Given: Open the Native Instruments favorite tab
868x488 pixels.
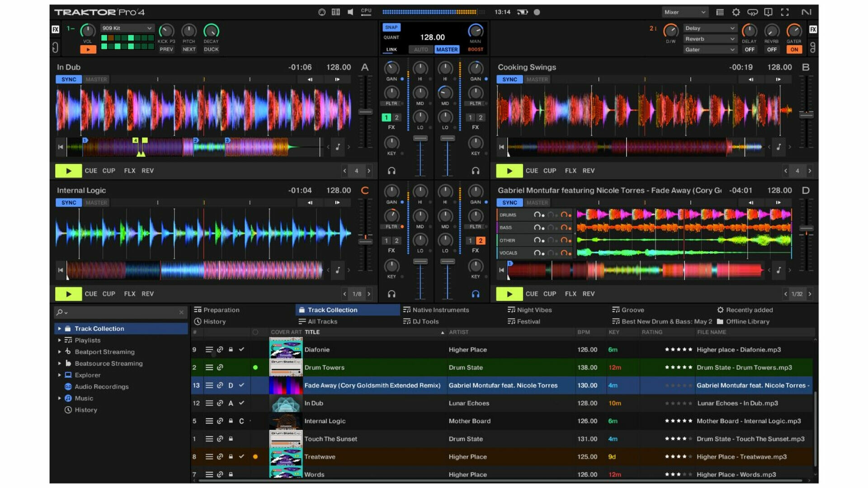Looking at the screenshot, I should pyautogui.click(x=436, y=310).
